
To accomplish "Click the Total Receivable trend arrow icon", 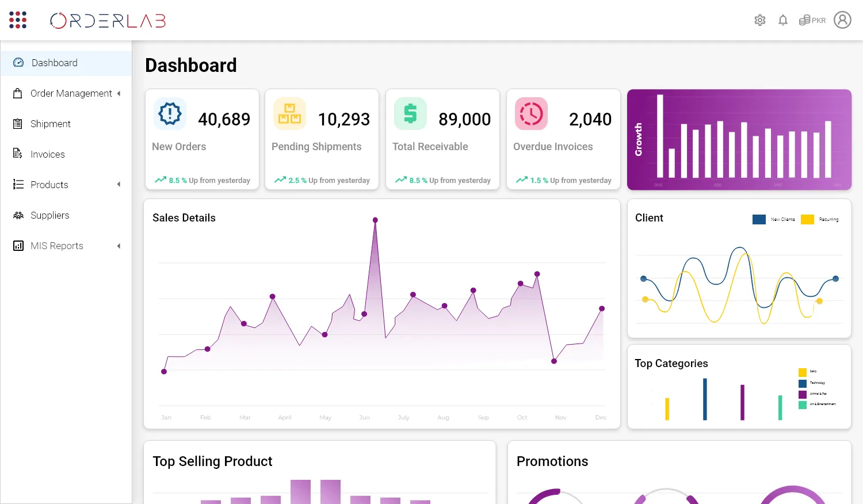I will (x=401, y=180).
